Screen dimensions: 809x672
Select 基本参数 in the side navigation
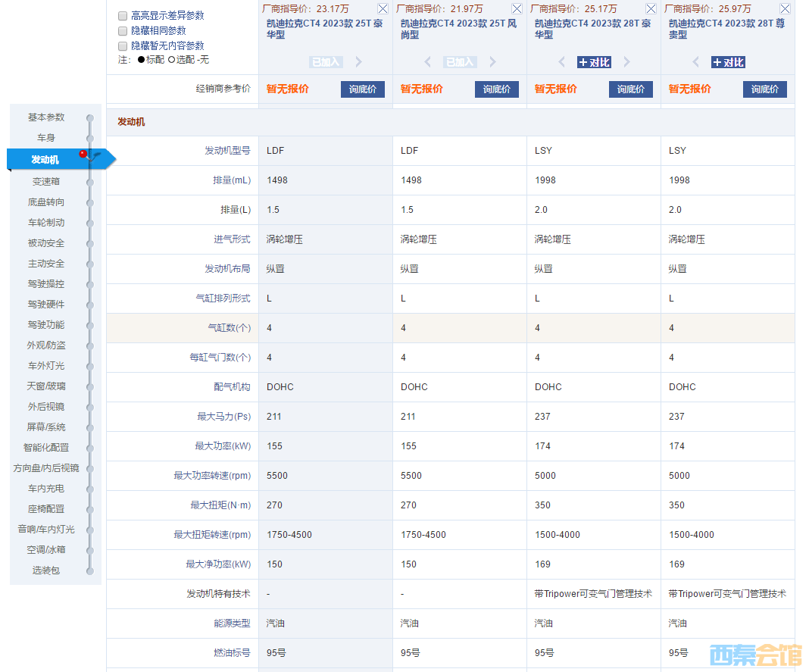[x=46, y=117]
